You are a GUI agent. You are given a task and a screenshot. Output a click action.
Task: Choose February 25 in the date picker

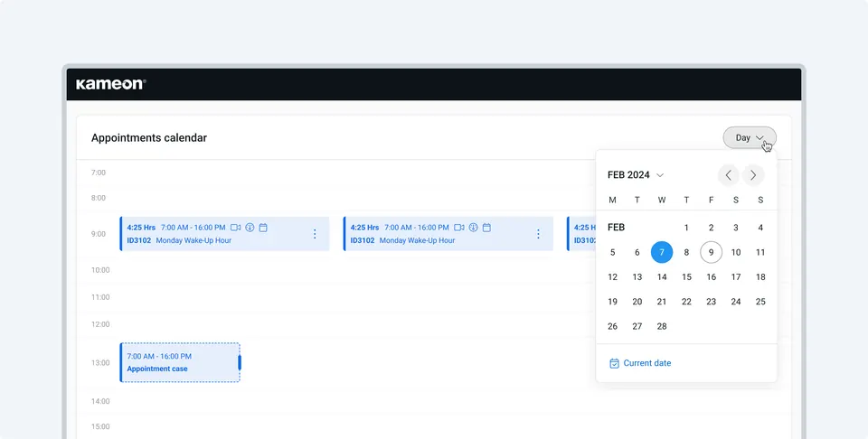(x=760, y=302)
